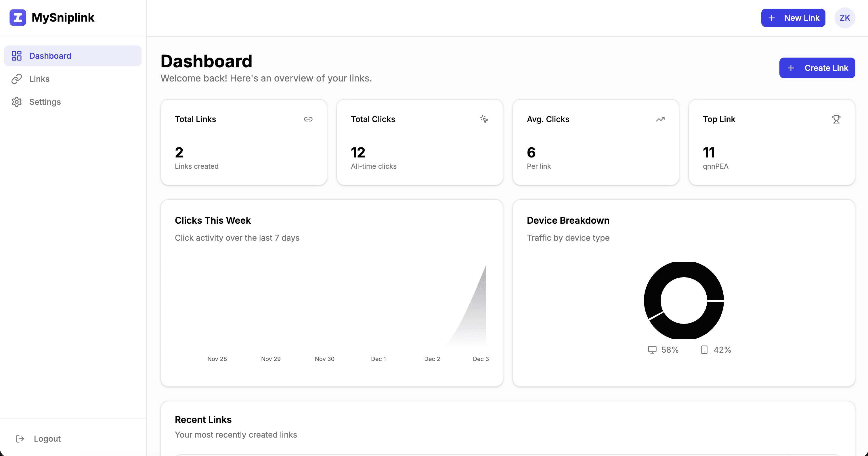Screen dimensions: 868x456
Task: Click the mobile phone icon beside 42%
Action: point(704,349)
